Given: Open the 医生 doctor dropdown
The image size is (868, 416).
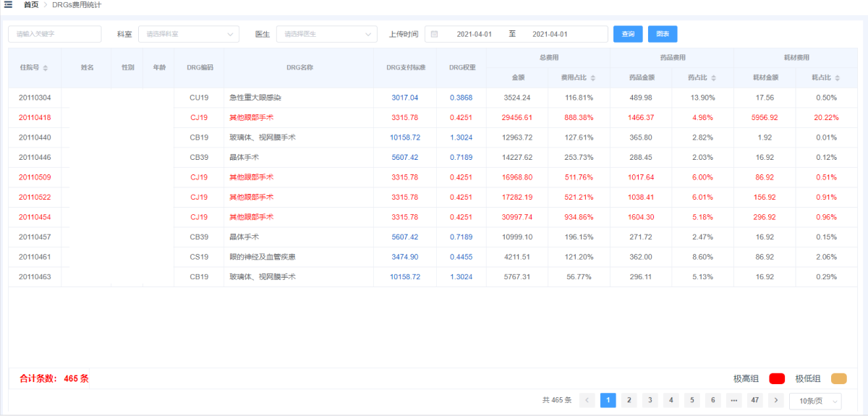Looking at the screenshot, I should tap(327, 34).
